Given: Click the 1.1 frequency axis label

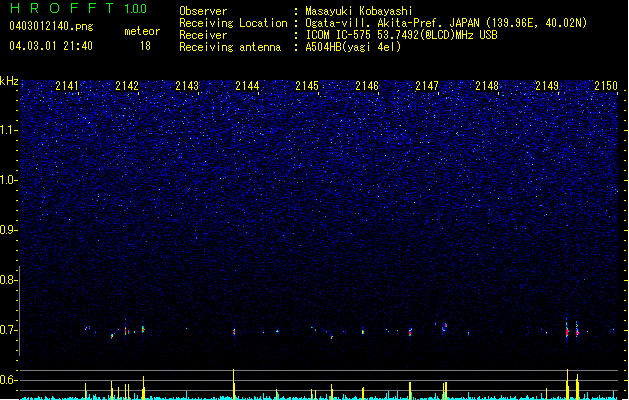Looking at the screenshot, I should (x=9, y=130).
